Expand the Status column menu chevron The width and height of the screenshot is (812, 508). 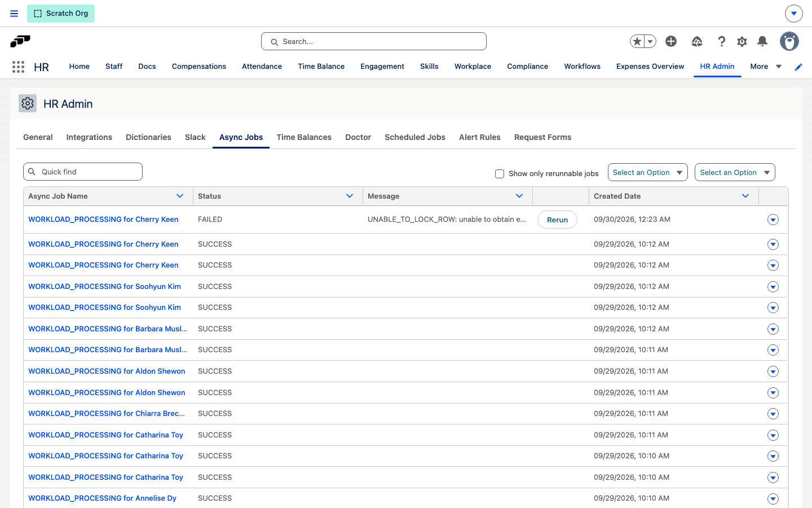tap(350, 196)
